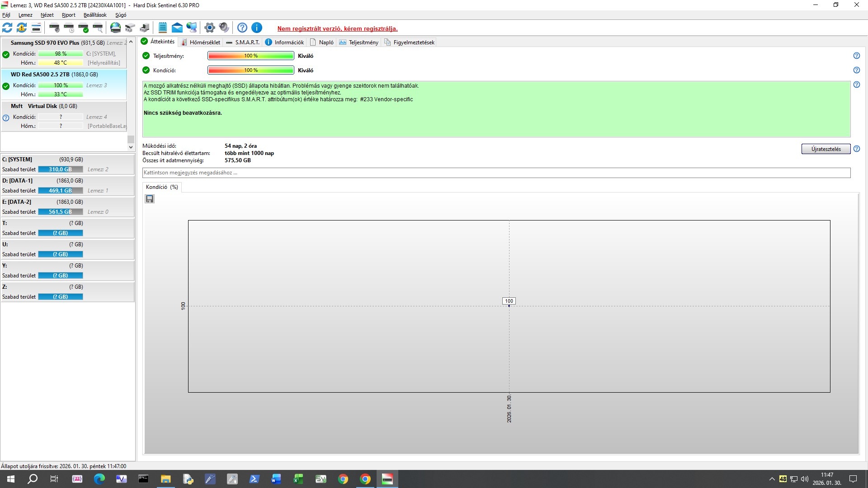Viewport: 868px width, 488px height.
Task: Click the Kondíció 100% health bar
Action: tap(250, 70)
